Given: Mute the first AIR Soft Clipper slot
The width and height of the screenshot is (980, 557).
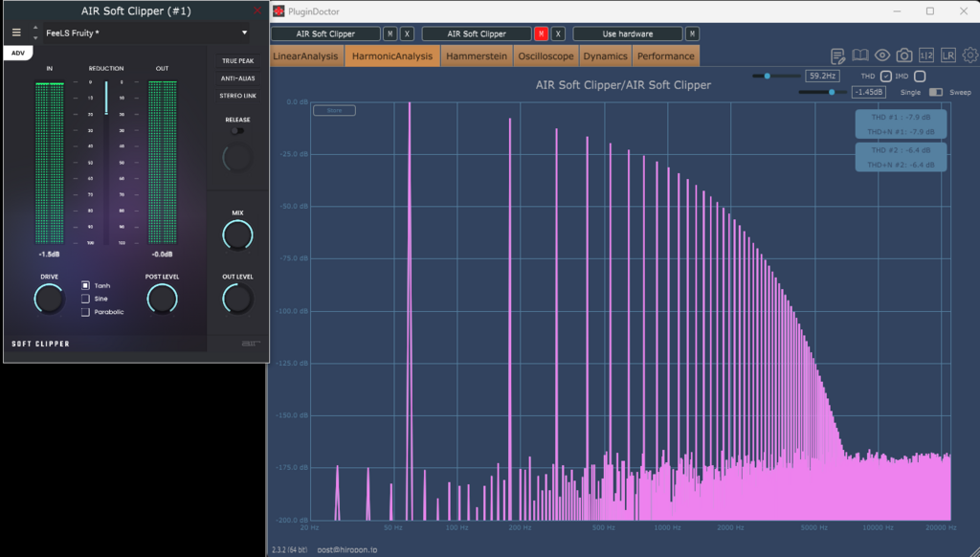Looking at the screenshot, I should tap(390, 33).
